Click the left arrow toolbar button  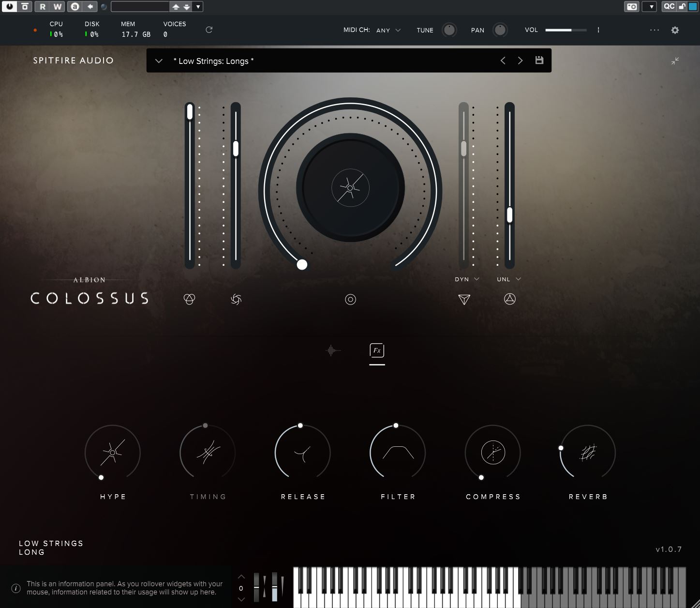tap(90, 6)
